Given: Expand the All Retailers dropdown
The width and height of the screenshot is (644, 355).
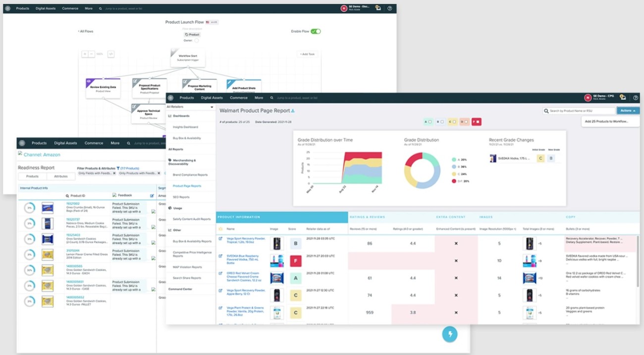Looking at the screenshot, I should [190, 107].
